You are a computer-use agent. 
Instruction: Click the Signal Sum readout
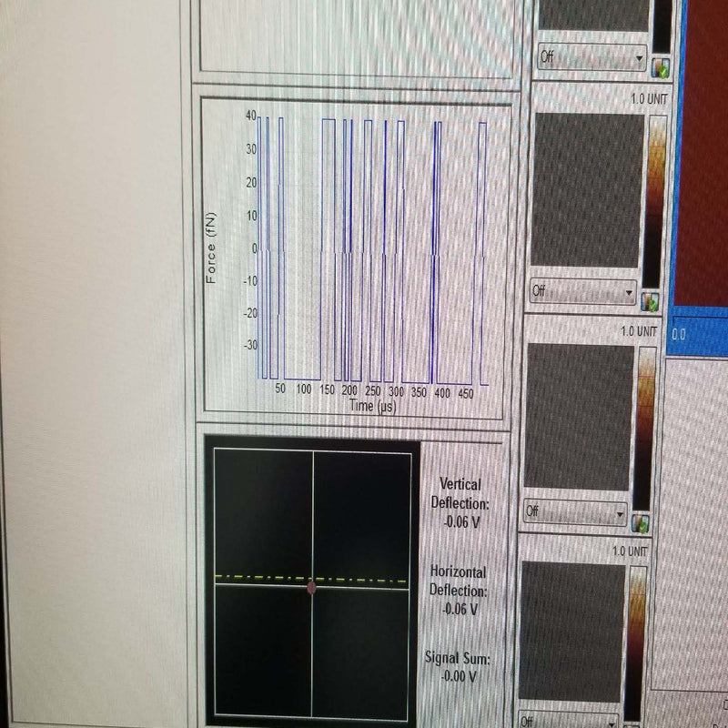coord(457,666)
